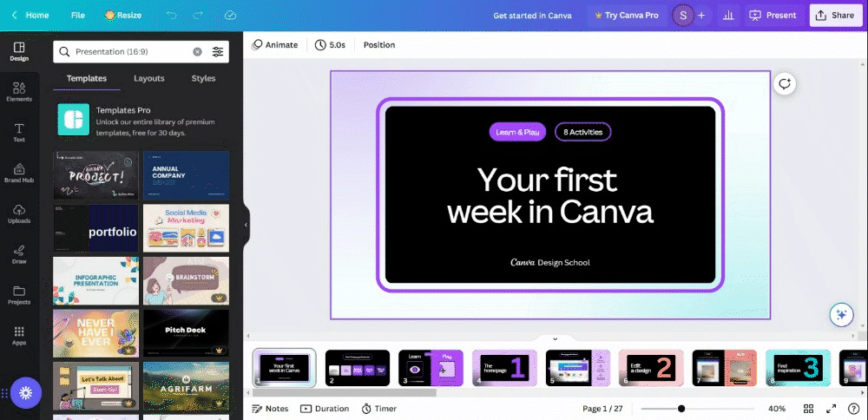Switch to the Styles tab
Screen dimensions: 868x420
pos(203,78)
